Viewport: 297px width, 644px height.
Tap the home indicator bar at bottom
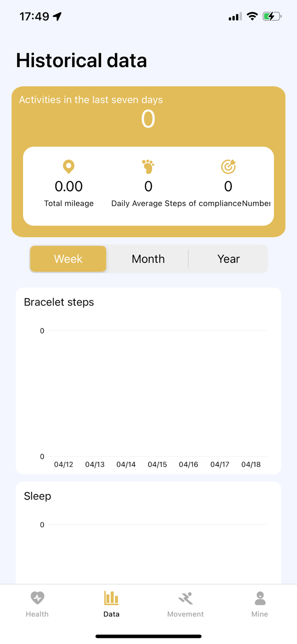[148, 636]
